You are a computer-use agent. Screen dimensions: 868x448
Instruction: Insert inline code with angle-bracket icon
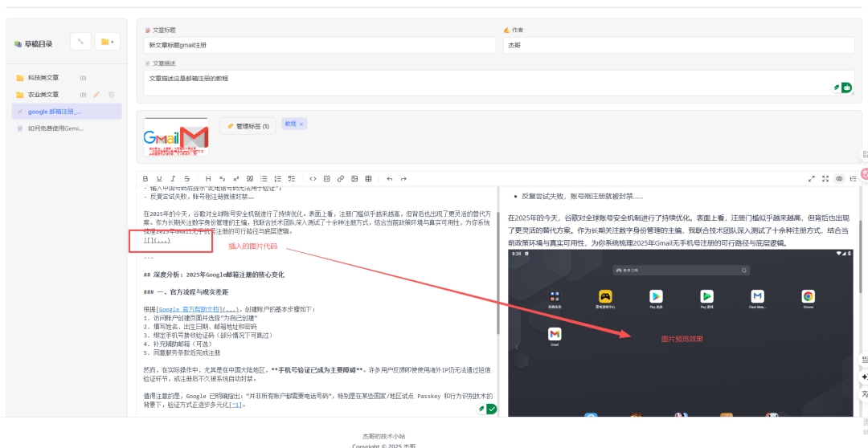tap(313, 179)
